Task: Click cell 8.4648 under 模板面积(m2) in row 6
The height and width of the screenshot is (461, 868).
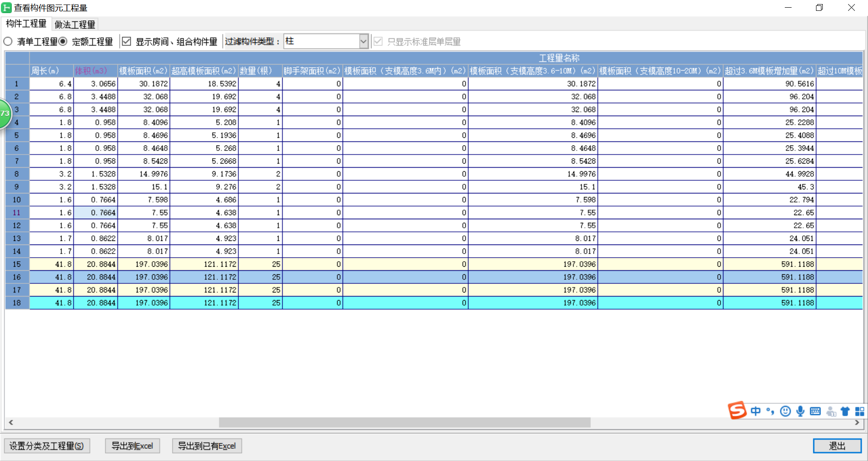Action: (x=144, y=148)
